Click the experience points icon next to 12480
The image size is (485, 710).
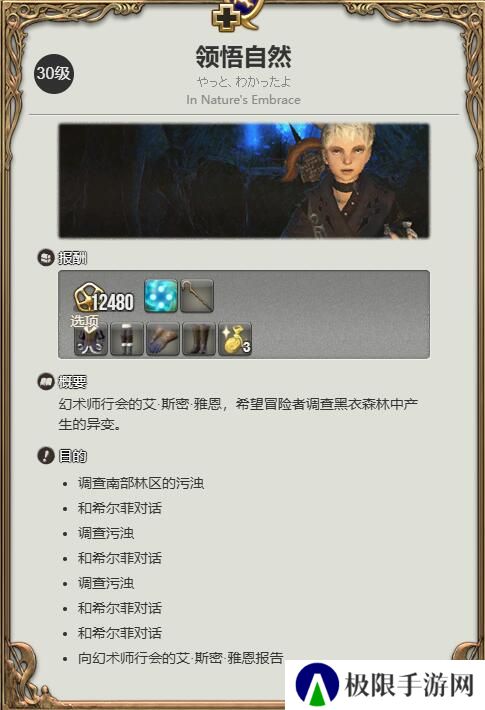point(84,298)
